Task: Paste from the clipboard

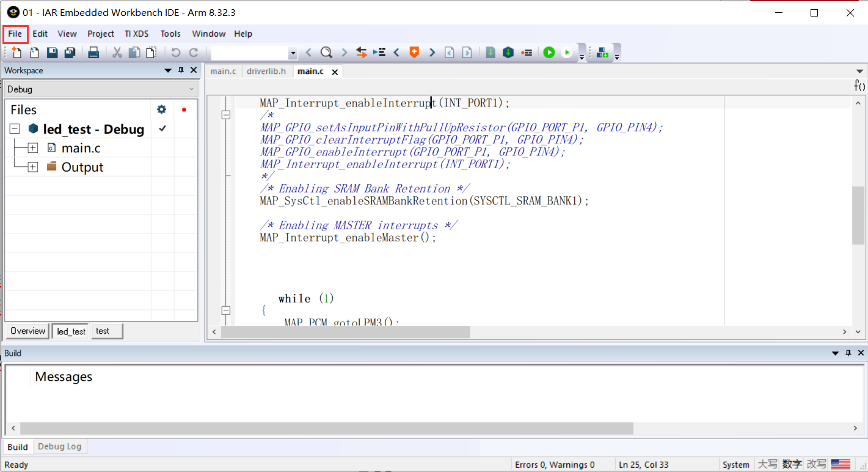Action: tap(150, 53)
